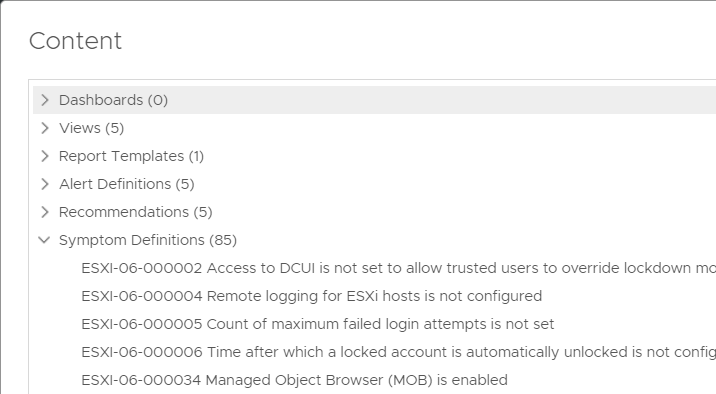The image size is (716, 394).
Task: Click the Report Templates (1) label
Action: (x=132, y=156)
